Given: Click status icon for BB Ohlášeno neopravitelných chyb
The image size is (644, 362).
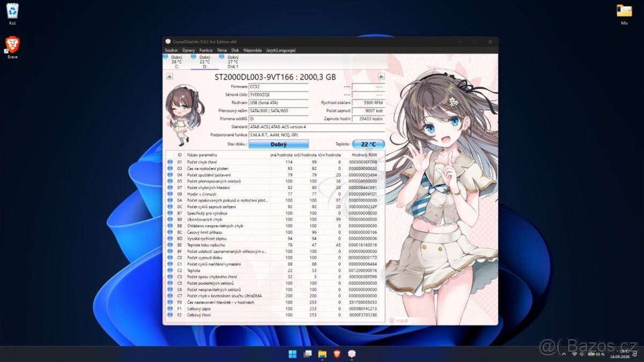Looking at the screenshot, I should click(170, 226).
